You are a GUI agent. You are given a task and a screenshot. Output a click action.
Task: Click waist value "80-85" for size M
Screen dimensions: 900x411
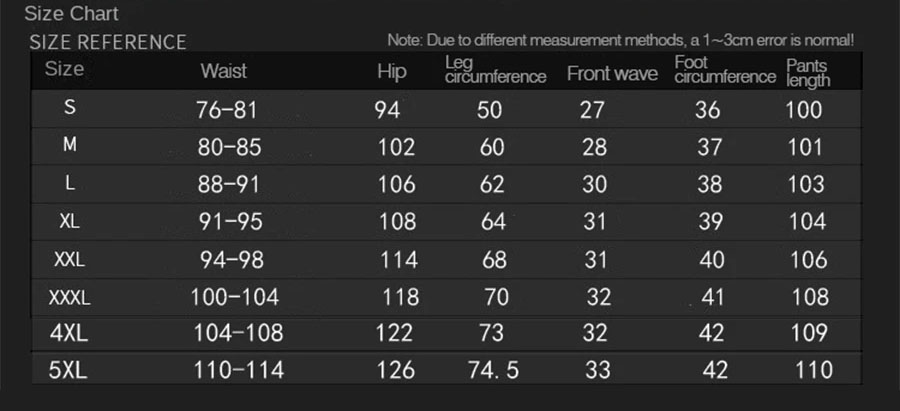coord(229,147)
